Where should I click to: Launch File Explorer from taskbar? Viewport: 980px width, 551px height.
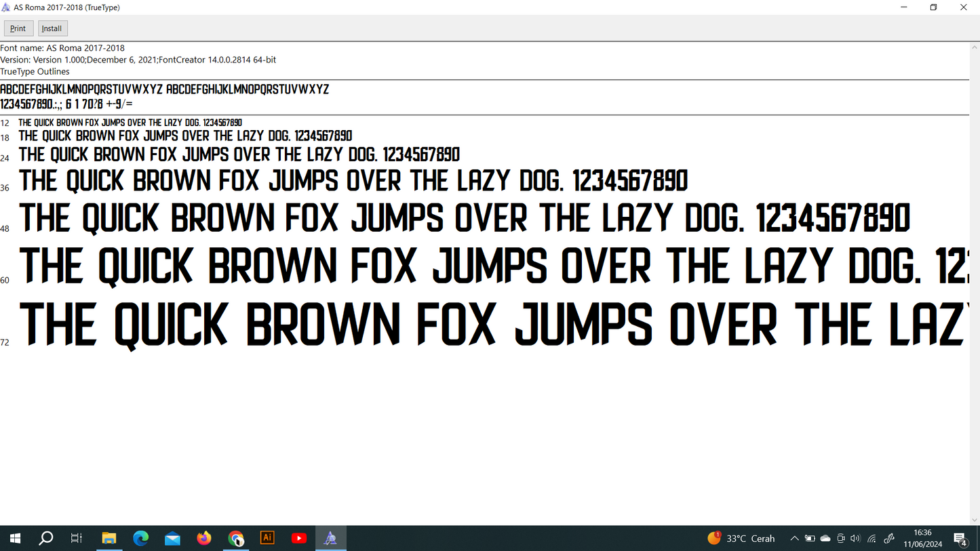109,538
